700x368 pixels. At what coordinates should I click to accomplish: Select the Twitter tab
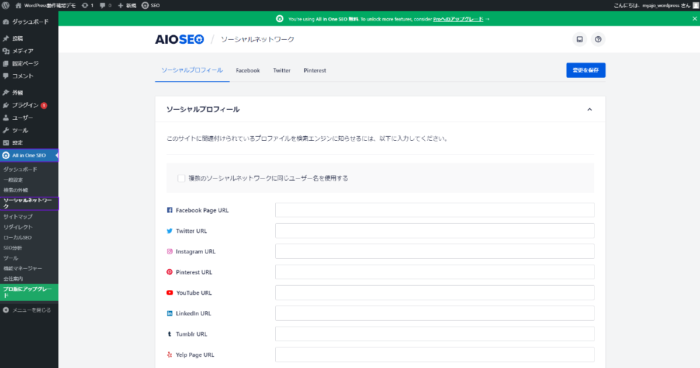point(282,71)
